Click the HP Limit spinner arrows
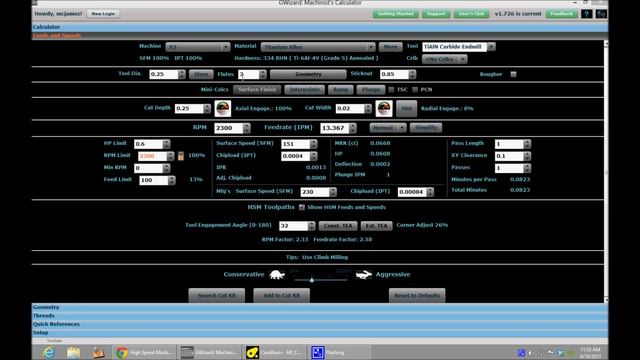640x360 pixels. click(x=166, y=144)
